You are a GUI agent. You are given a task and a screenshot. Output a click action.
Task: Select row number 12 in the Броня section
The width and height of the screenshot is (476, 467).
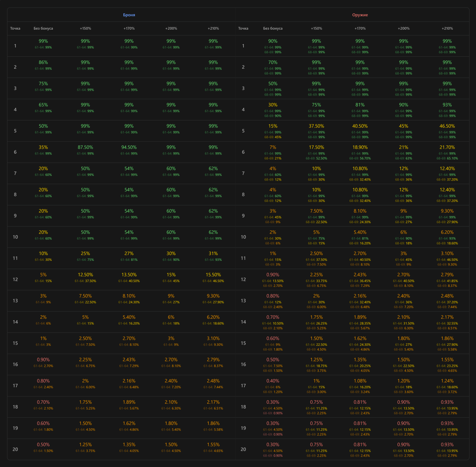15,280
